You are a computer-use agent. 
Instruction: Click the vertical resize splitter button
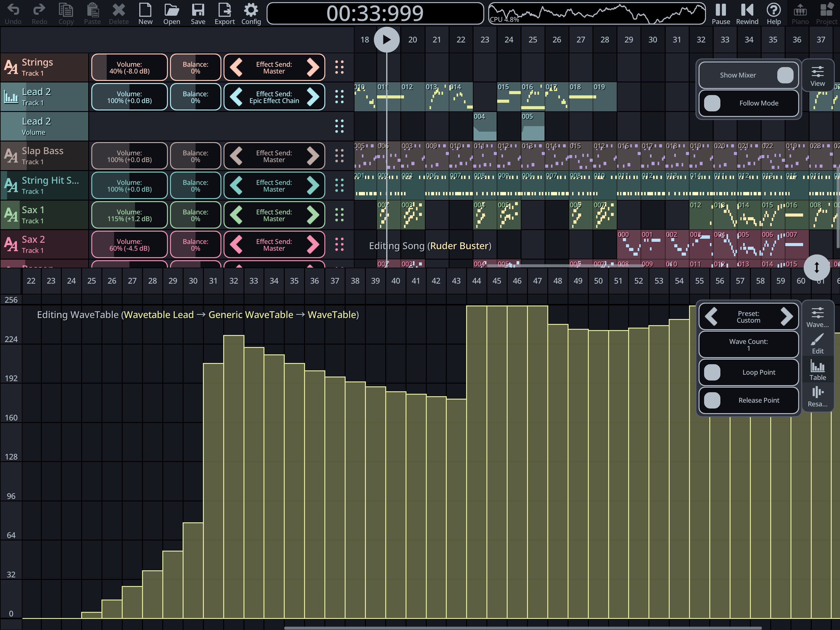816,267
